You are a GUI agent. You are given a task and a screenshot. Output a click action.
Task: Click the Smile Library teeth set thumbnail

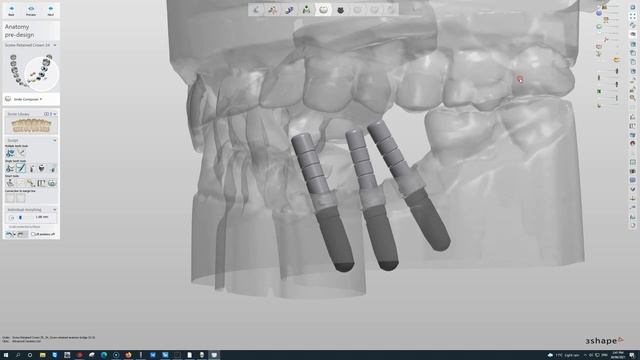31,126
